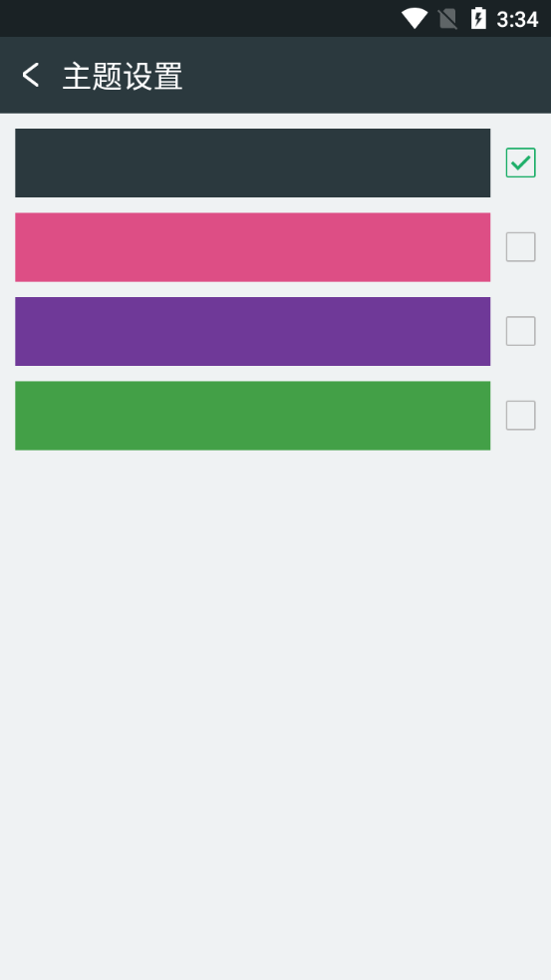Tap the empty box beside the pink bar

pos(520,247)
